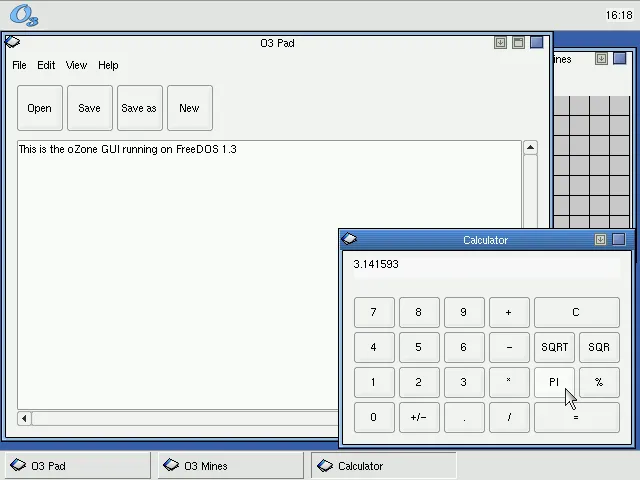
Task: Switch to O3 Pad in the taskbar
Action: 78,466
